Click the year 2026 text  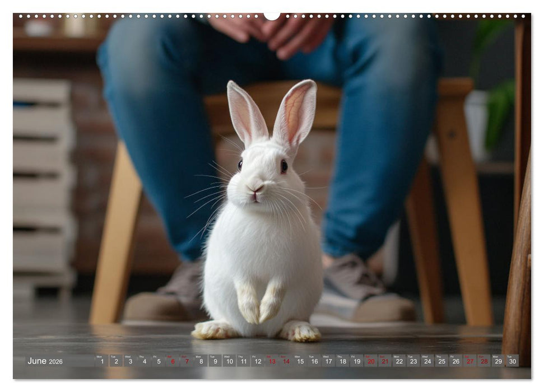pos(57,363)
